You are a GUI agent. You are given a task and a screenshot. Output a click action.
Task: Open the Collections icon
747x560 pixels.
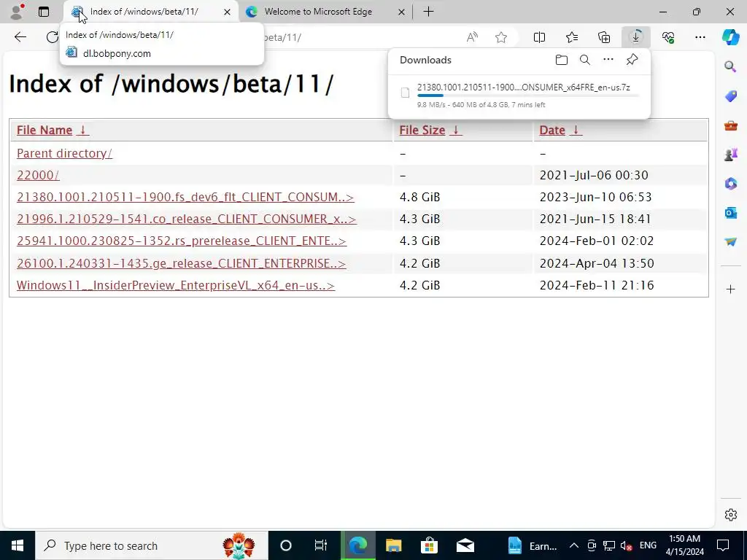[604, 37]
